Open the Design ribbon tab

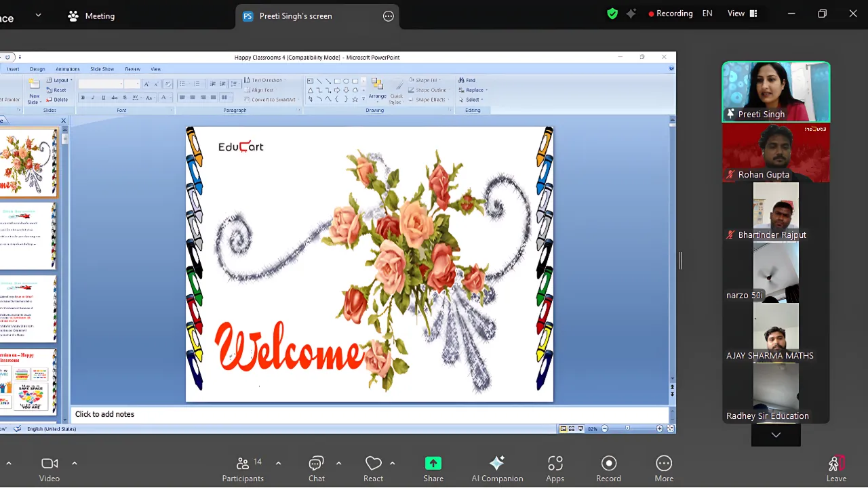tap(37, 69)
